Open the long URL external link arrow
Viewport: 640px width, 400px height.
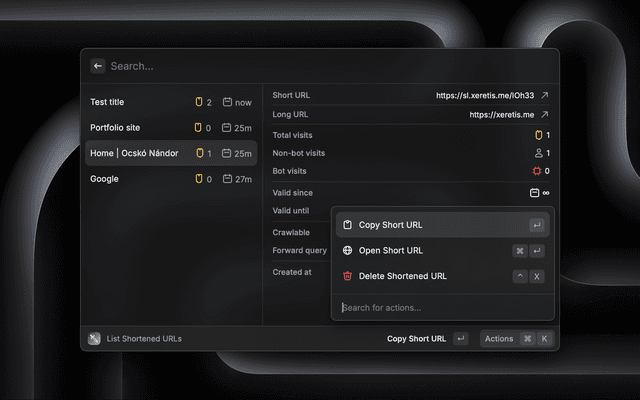(545, 115)
